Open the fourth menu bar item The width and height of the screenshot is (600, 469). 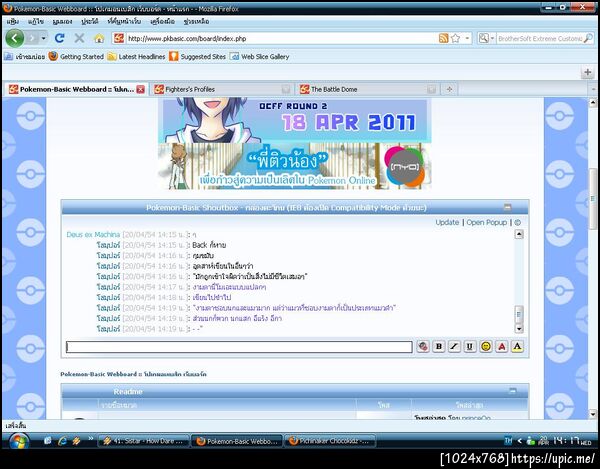coord(90,21)
